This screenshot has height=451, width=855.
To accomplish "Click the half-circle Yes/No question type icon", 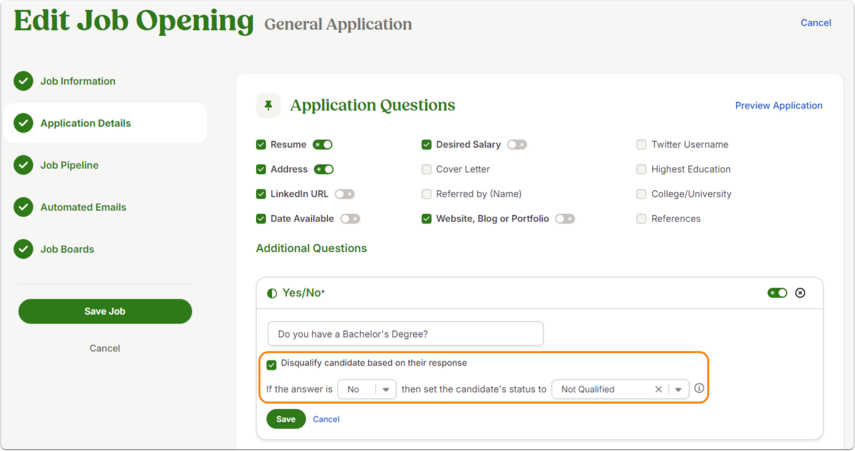I will pos(272,293).
